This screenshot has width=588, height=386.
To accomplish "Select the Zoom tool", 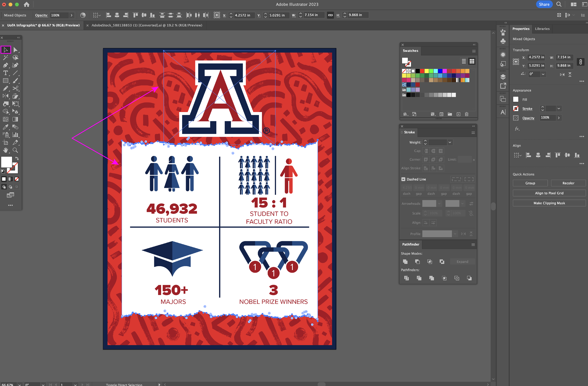I will point(15,150).
